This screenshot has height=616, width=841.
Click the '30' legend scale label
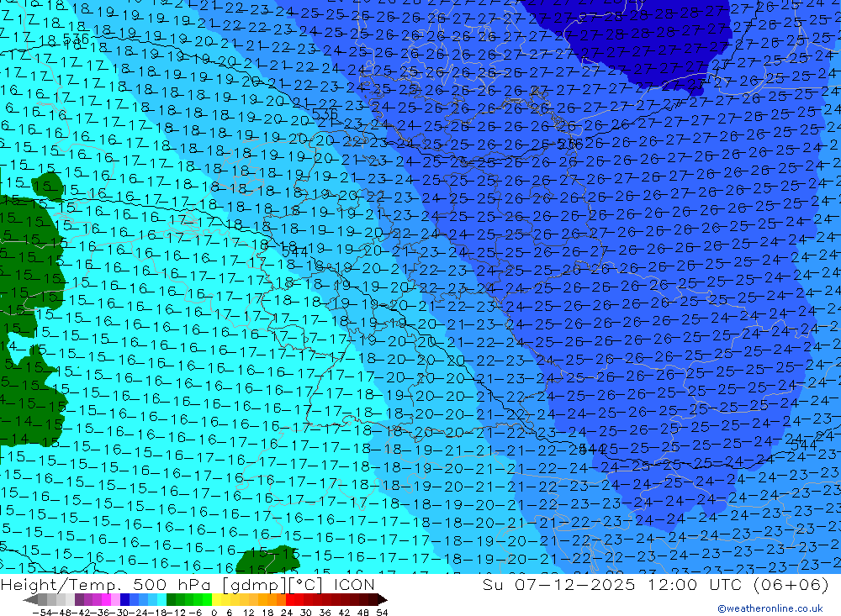pyautogui.click(x=306, y=613)
